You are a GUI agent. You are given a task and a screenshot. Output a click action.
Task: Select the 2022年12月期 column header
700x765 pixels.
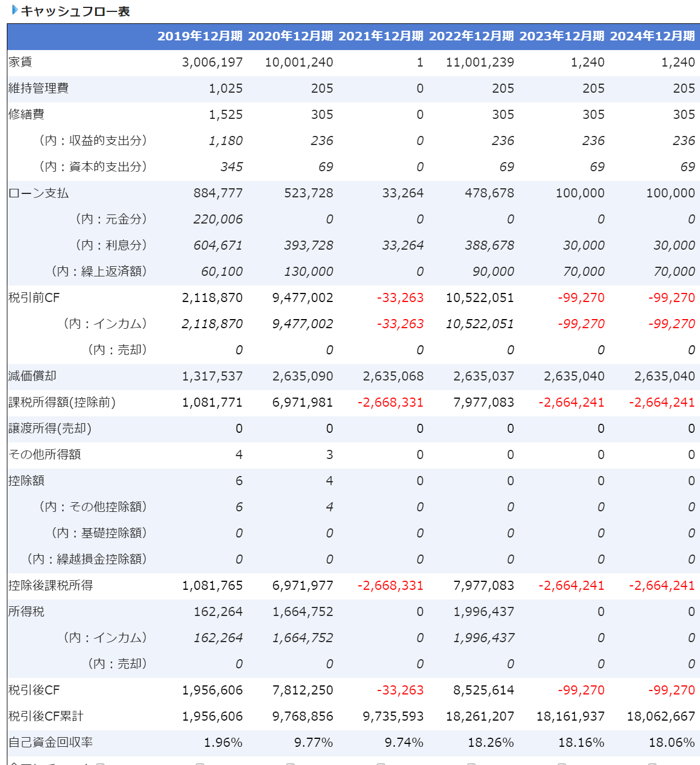[471, 36]
